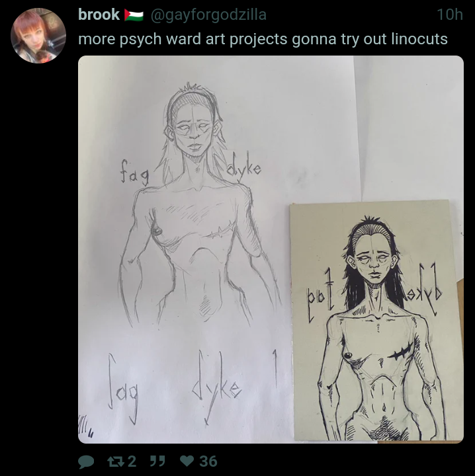Click the flag emoji beside brook's name

[x=134, y=15]
